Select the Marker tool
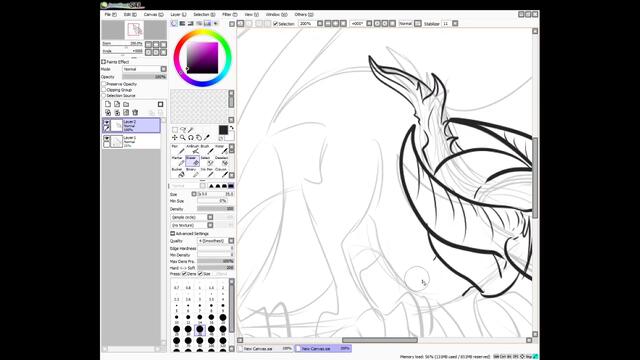Viewport: 640px width, 360px height. [178, 161]
